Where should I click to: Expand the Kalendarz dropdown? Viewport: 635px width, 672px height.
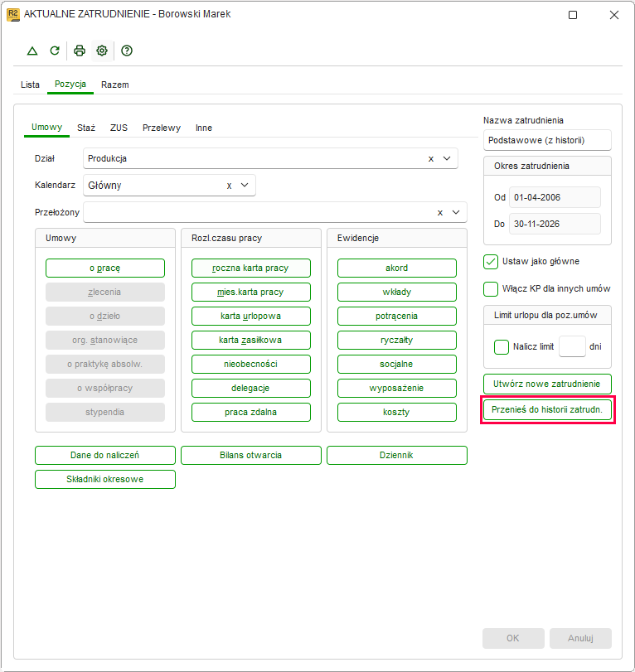[x=245, y=185]
